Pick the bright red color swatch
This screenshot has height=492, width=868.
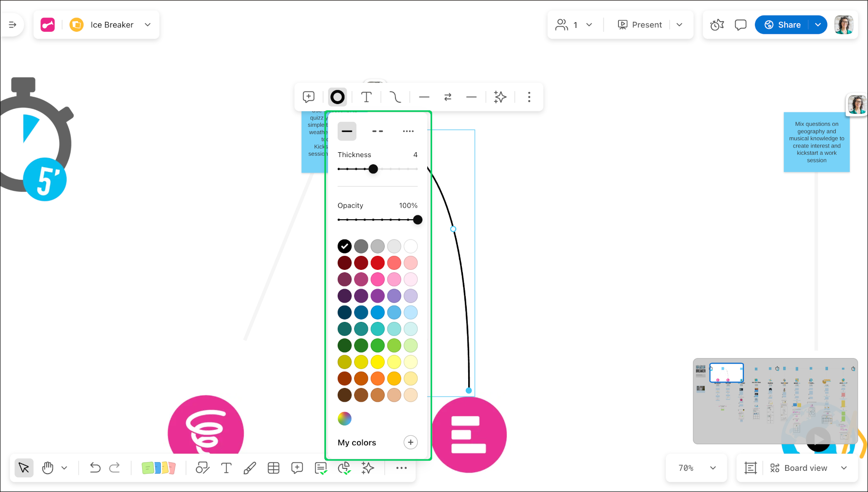[378, 263]
